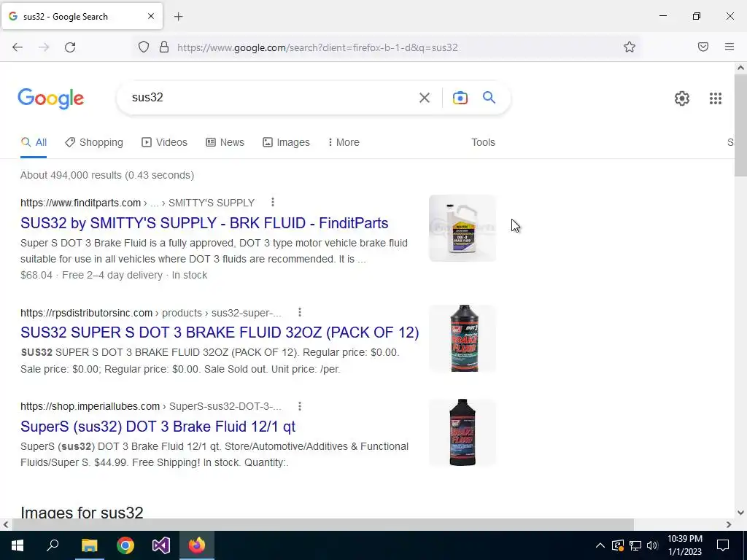Screen dimensions: 747x560
Task: Open the Google apps grid
Action: pyautogui.click(x=715, y=98)
